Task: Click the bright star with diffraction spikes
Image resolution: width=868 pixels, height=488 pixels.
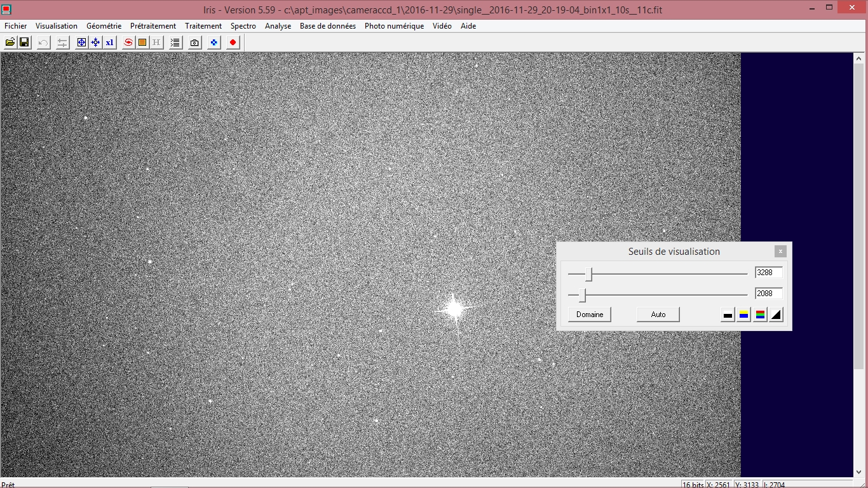Action: pyautogui.click(x=455, y=309)
